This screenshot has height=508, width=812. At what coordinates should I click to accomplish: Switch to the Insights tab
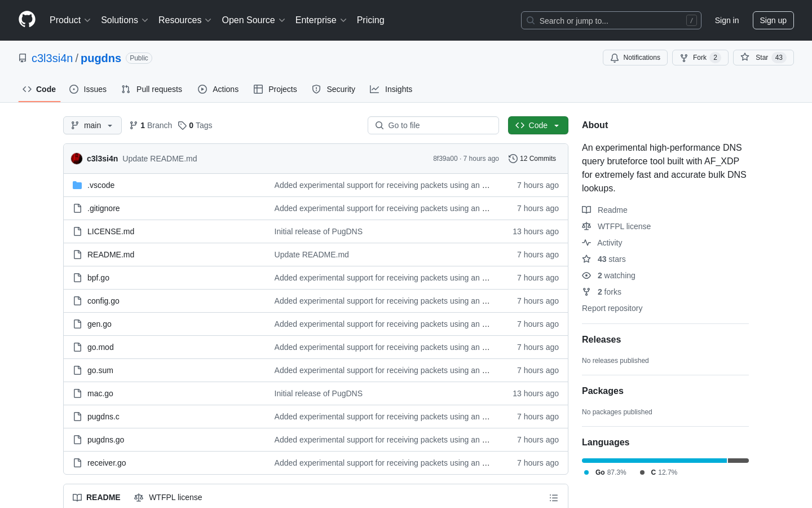click(391, 89)
